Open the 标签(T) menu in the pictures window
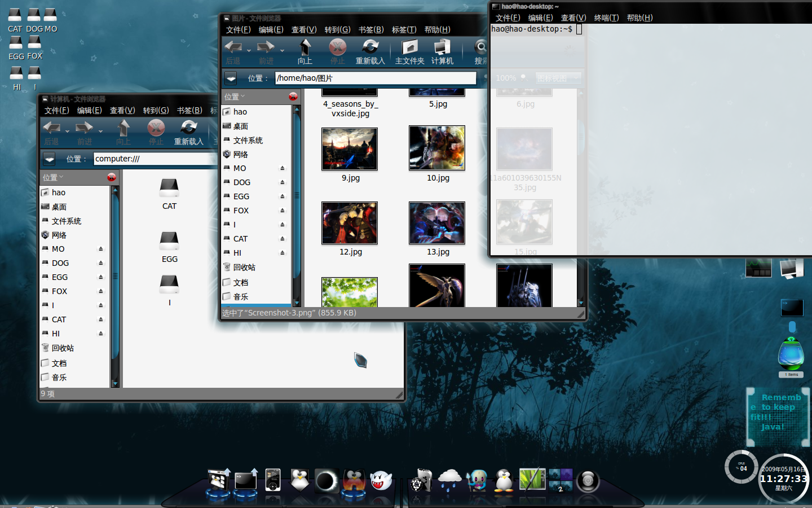The image size is (812, 508). tap(404, 29)
